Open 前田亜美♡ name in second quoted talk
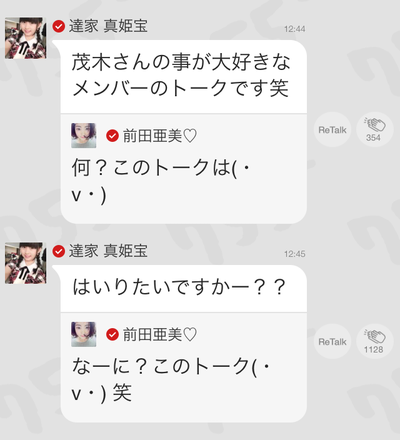 [160, 334]
